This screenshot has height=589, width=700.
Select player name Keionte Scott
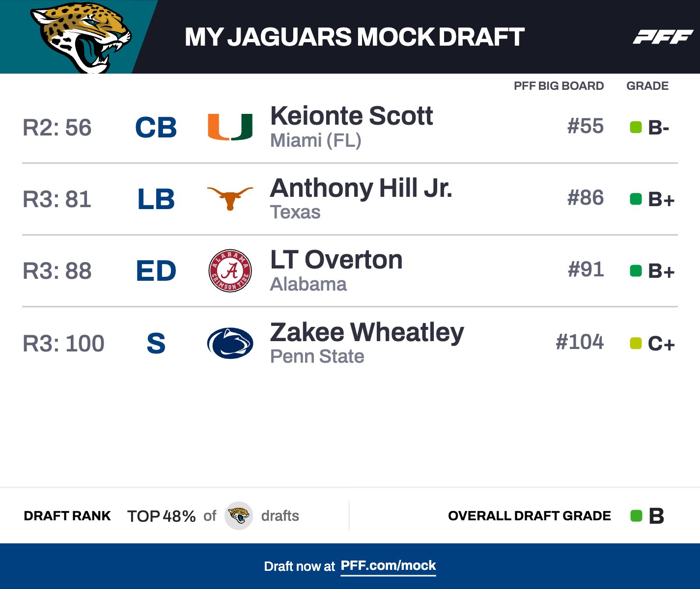click(351, 116)
